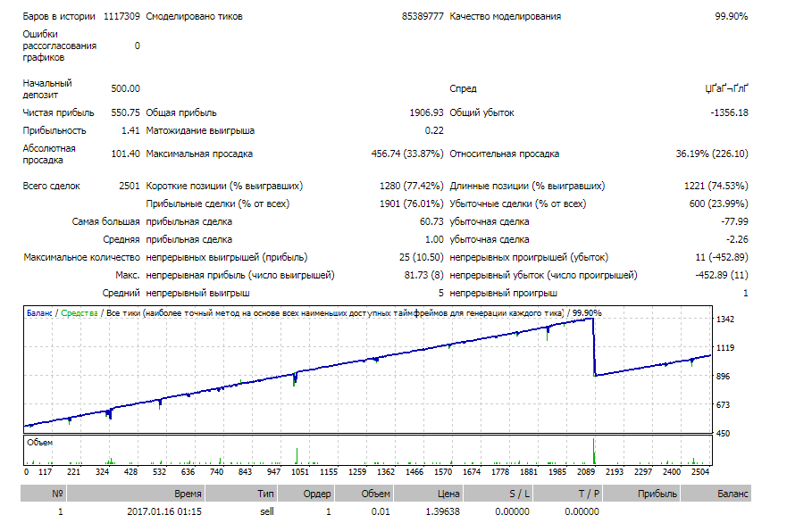Select the profit trades value 1901 (76.01%)
The image size is (812, 515).
412,204
